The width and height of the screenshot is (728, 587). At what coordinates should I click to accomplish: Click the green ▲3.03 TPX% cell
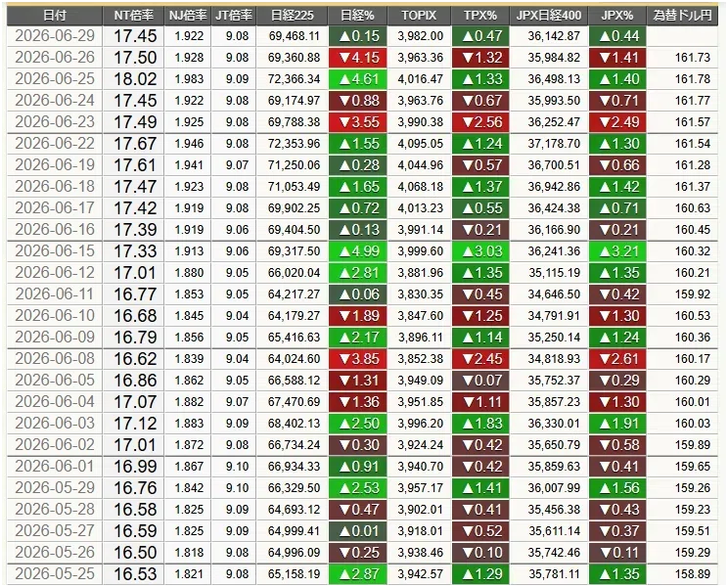click(480, 251)
